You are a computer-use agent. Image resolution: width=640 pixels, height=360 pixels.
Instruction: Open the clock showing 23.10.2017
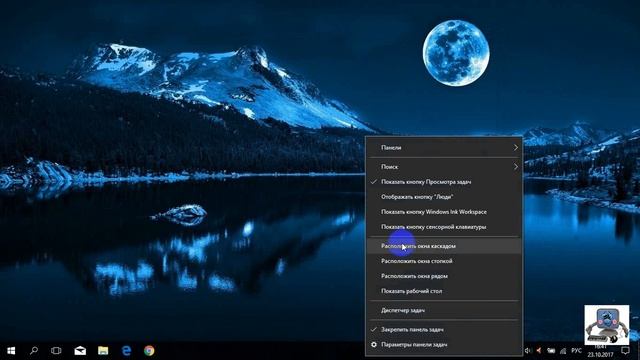pos(600,351)
